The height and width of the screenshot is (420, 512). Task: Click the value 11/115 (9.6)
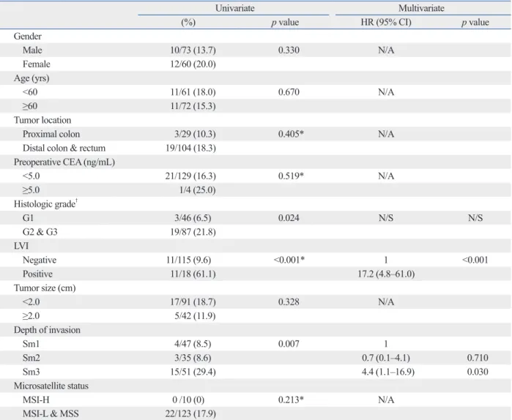point(188,260)
